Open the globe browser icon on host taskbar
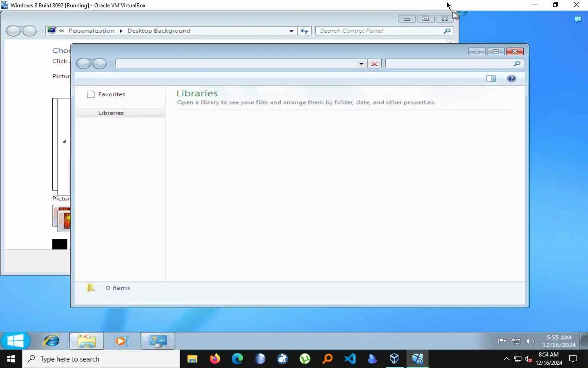This screenshot has width=588, height=368. click(260, 359)
